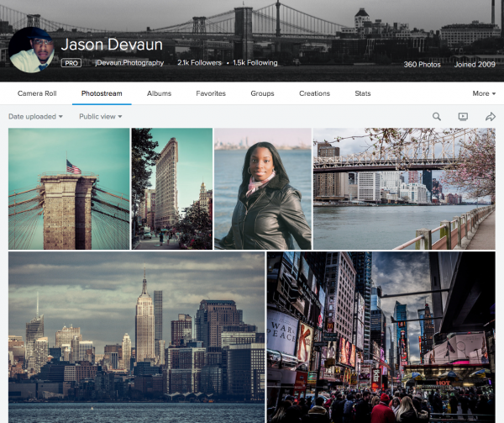Image resolution: width=504 pixels, height=423 pixels.
Task: Open the Empire State skyline photo
Action: (x=137, y=337)
